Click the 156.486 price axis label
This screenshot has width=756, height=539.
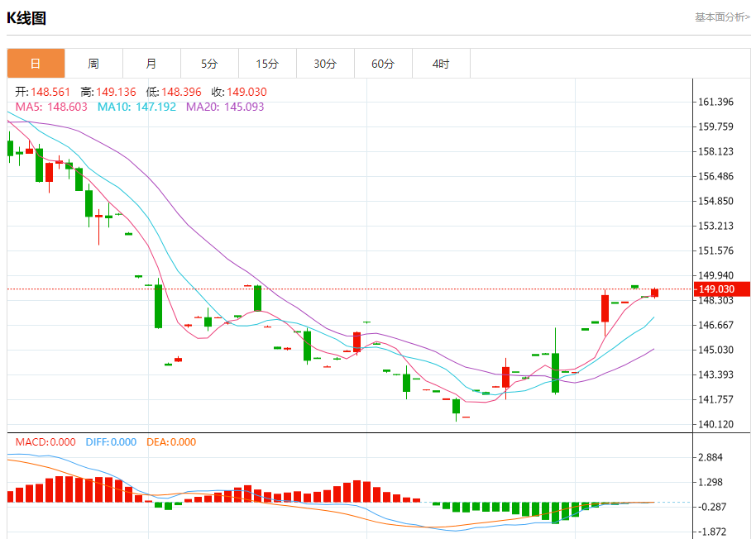click(715, 176)
